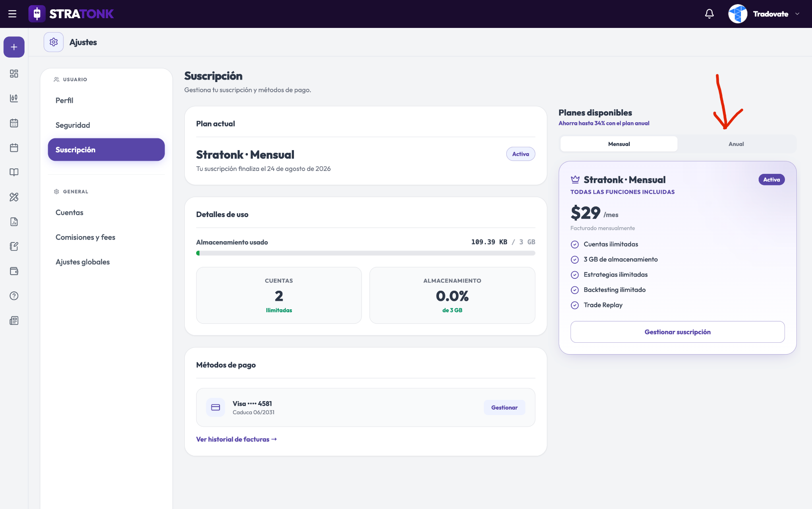This screenshot has height=509, width=812.
Task: Open the Perfil settings section
Action: 106,100
